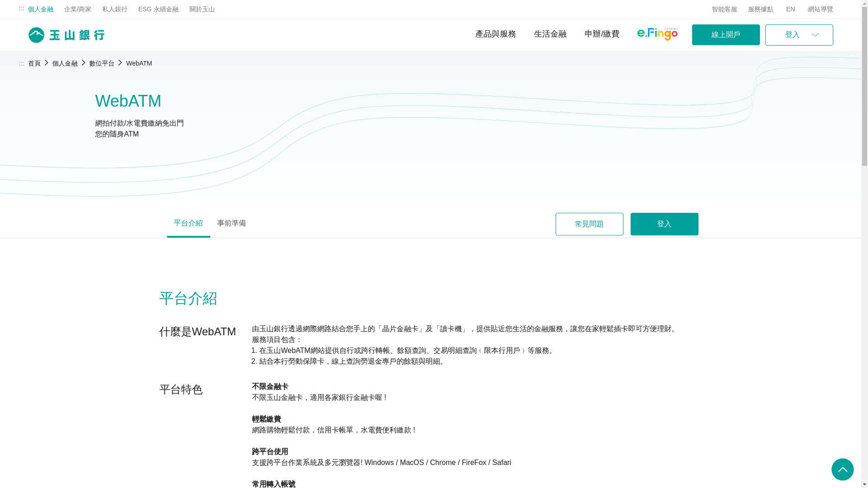Click the 不限金融卡 bold text

[x=270, y=387]
